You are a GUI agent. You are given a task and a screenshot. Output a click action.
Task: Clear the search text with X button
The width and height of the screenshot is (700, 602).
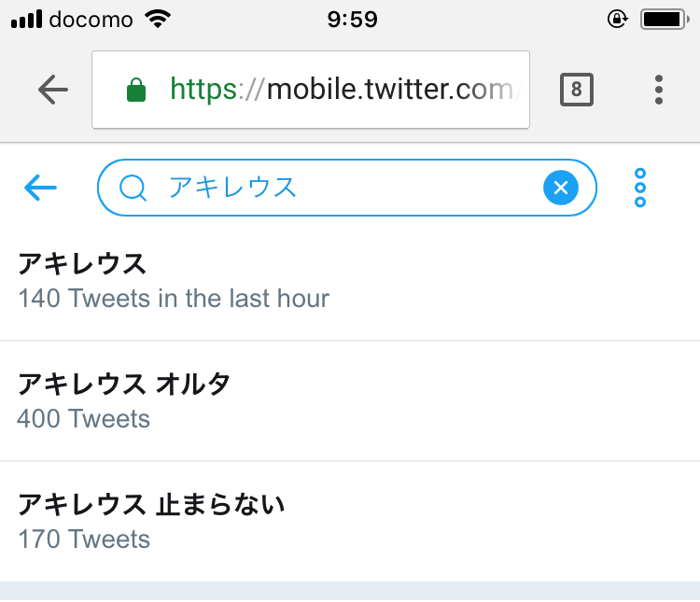[x=560, y=189]
